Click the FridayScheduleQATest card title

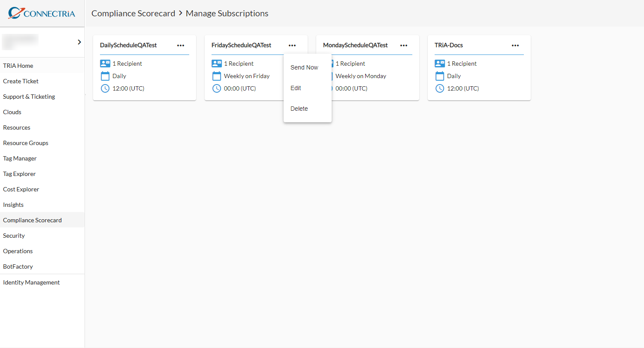coord(241,45)
